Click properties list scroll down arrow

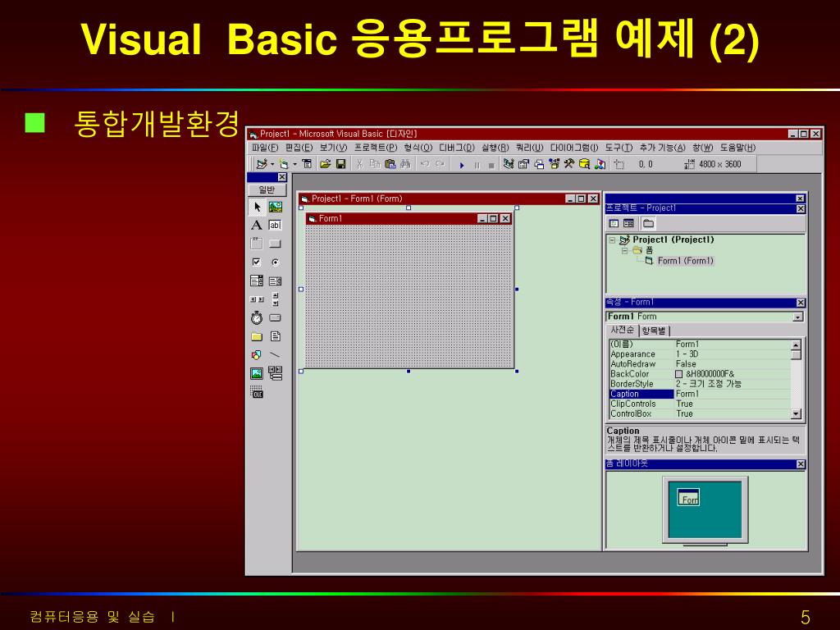(x=796, y=413)
